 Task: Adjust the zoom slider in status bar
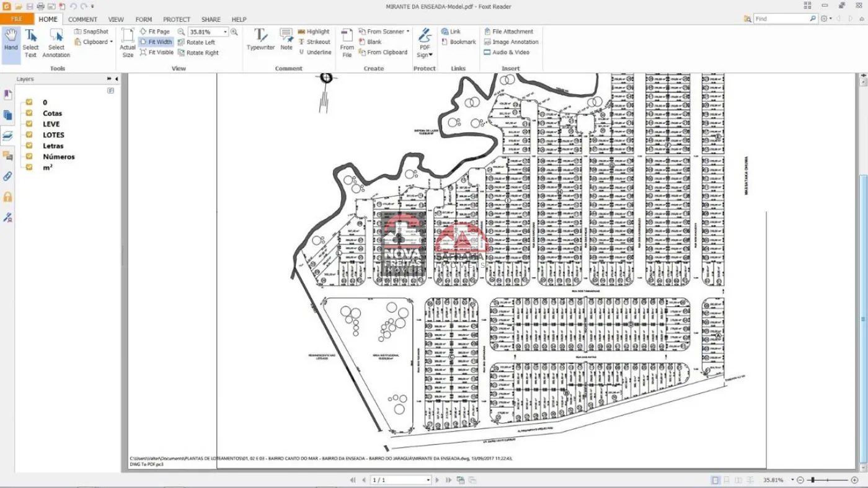point(812,480)
